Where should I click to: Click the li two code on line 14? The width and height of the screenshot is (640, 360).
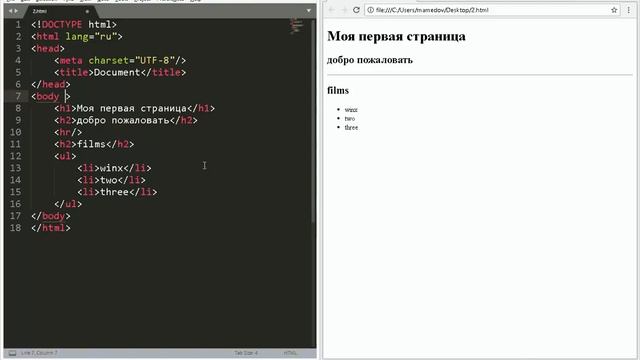(111, 180)
